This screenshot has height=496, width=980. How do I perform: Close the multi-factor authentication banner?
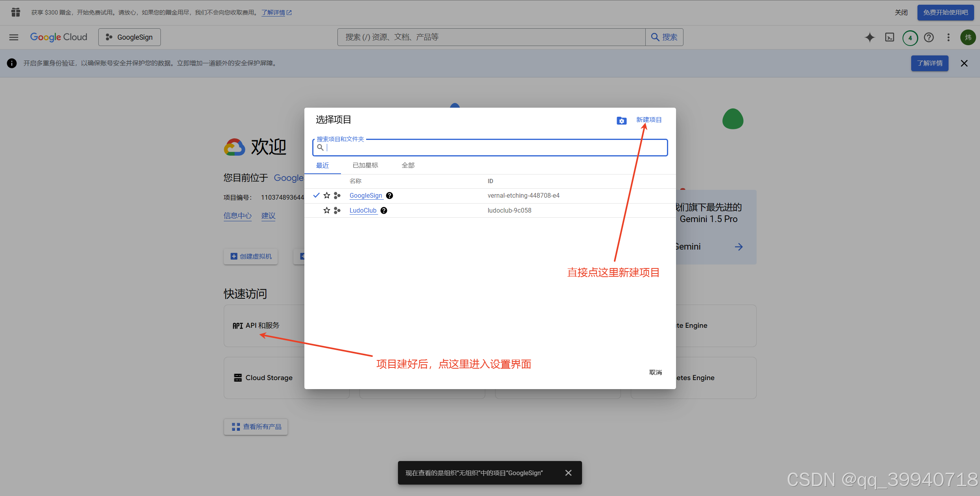(x=964, y=63)
